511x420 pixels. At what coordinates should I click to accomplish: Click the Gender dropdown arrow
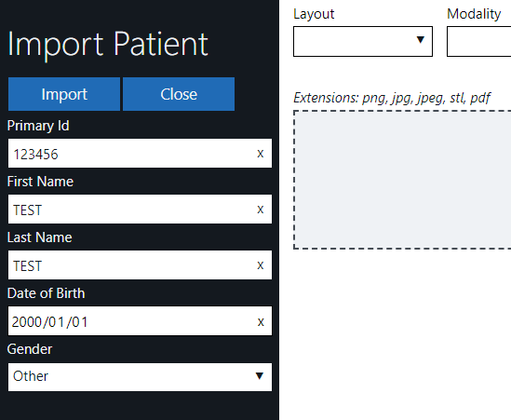pos(260,376)
